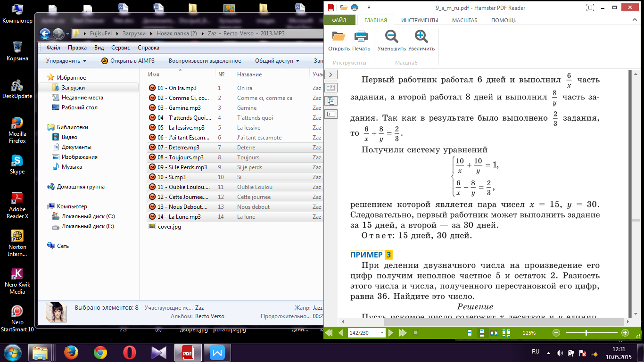Screen dimensions: 644x362
Task: Switch to continuous page view mode
Action: 482,333
